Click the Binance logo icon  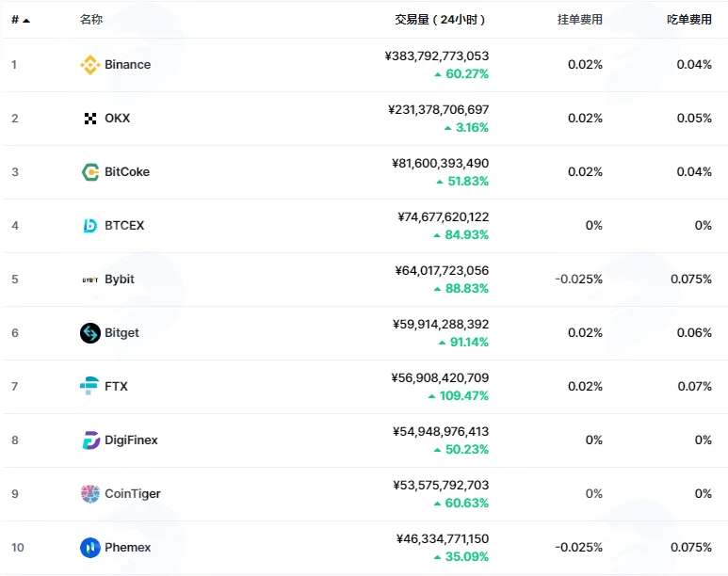coord(90,65)
